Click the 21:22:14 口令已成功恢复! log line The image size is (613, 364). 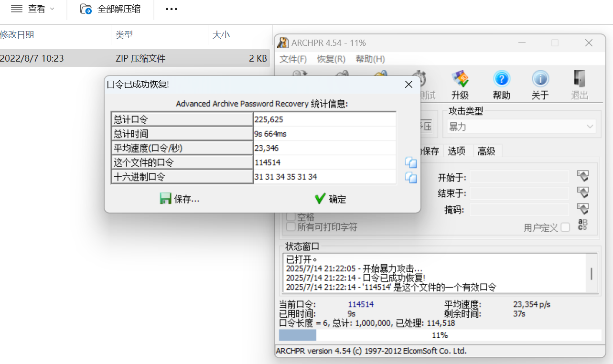[355, 278]
